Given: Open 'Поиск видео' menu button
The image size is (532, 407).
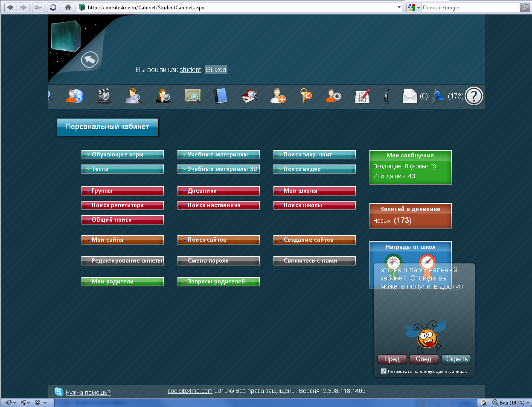Looking at the screenshot, I should point(314,169).
